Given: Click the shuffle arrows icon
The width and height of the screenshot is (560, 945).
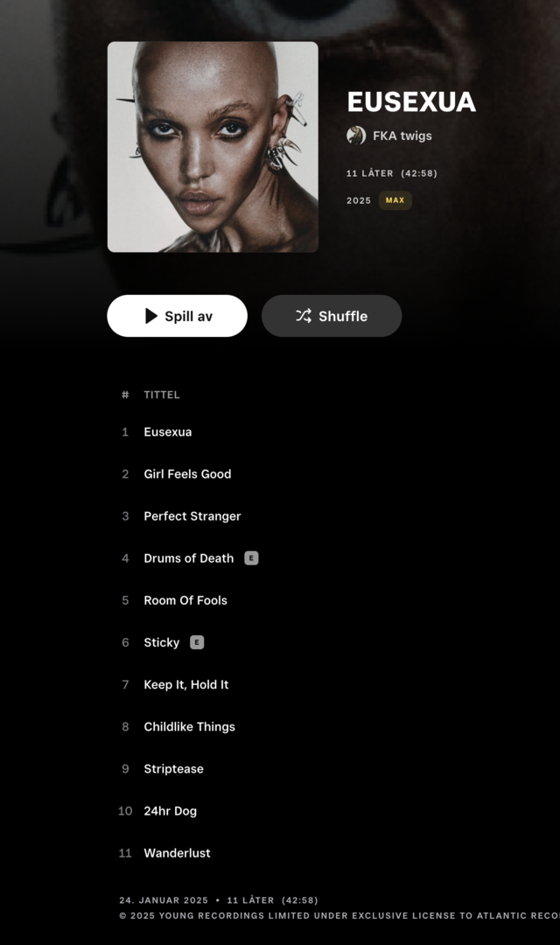Looking at the screenshot, I should click(304, 316).
